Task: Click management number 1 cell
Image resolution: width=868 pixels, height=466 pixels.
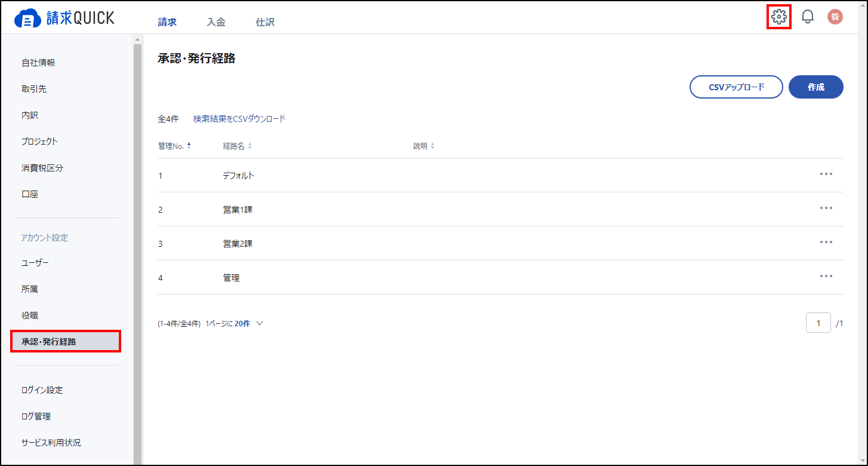Action: [x=161, y=176]
